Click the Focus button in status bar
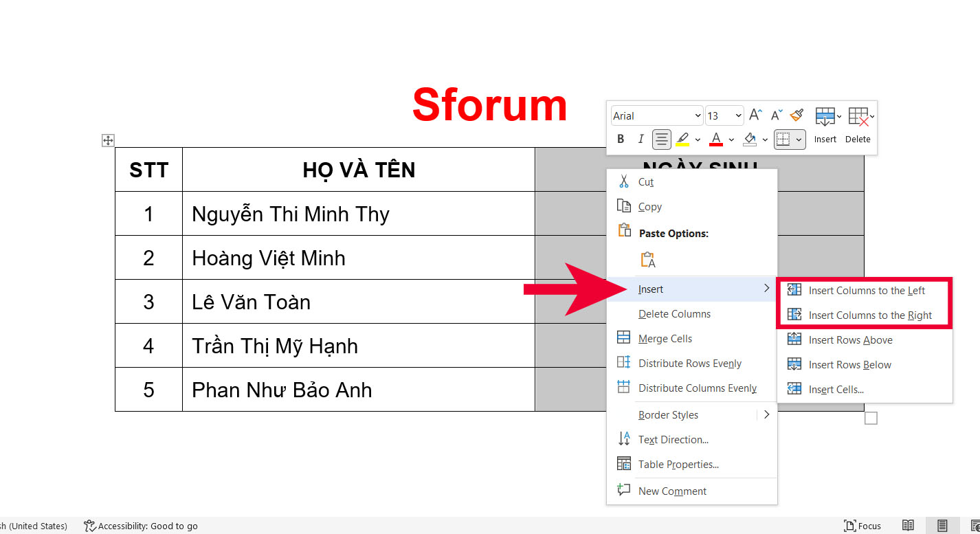 click(x=862, y=526)
